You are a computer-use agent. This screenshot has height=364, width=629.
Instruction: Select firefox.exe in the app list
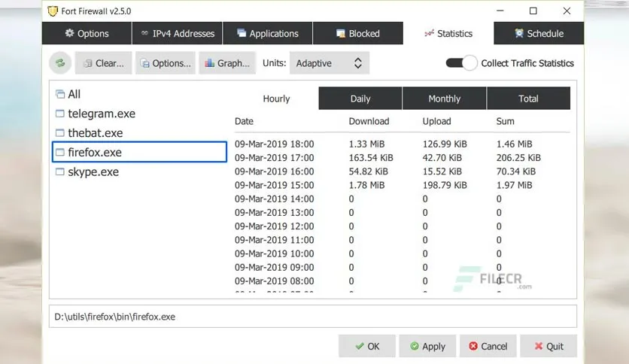point(140,152)
